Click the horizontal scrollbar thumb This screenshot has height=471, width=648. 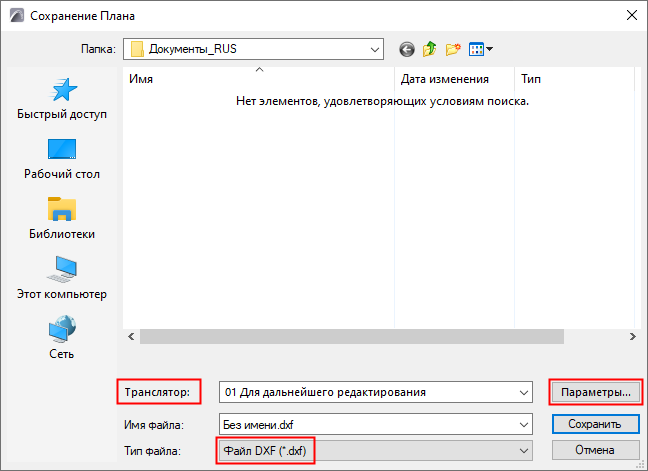pos(352,337)
